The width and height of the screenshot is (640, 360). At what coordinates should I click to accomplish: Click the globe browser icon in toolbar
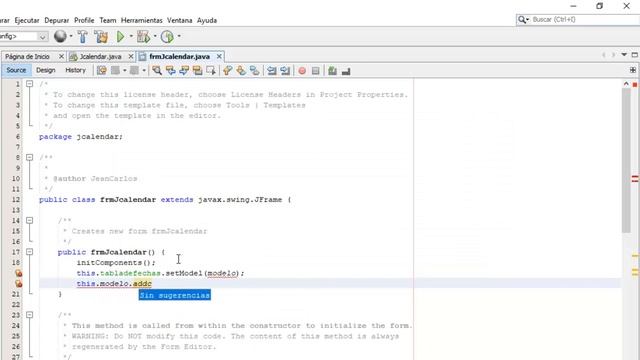click(x=60, y=36)
